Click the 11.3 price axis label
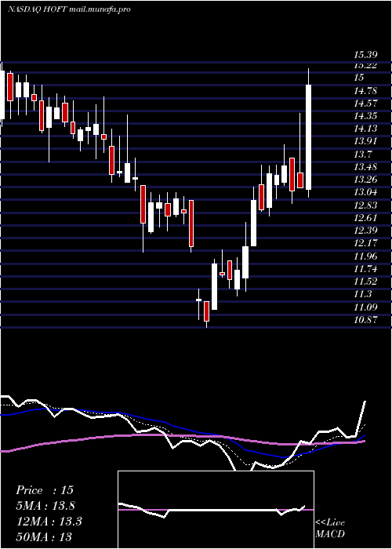 [x=363, y=294]
